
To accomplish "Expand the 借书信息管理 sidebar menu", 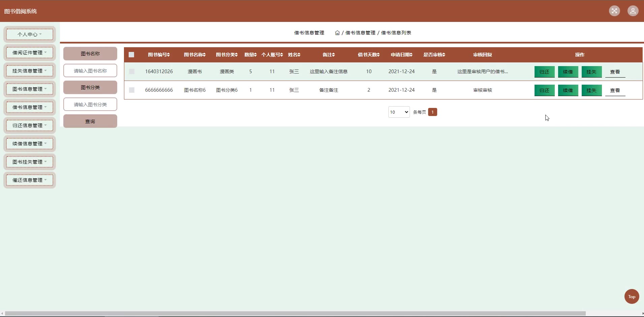I will point(30,107).
